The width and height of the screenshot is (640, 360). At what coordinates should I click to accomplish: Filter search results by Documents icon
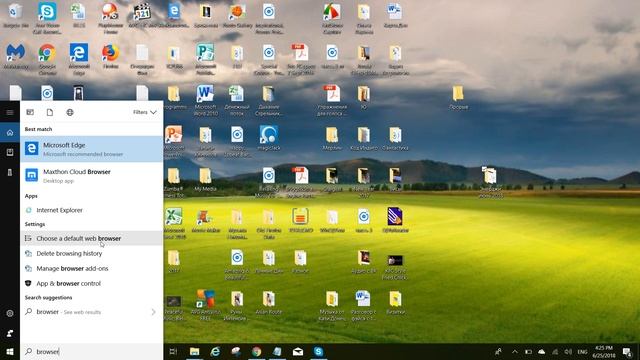[49, 112]
